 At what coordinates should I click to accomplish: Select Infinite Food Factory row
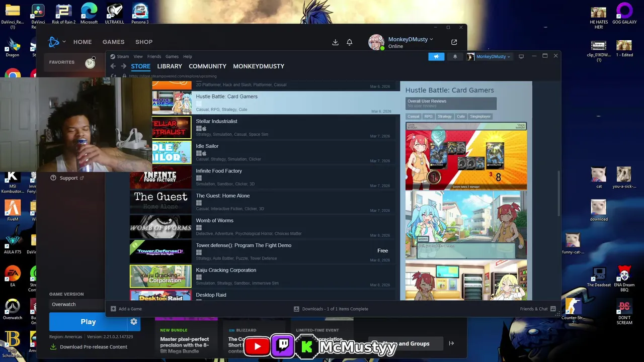(263, 177)
